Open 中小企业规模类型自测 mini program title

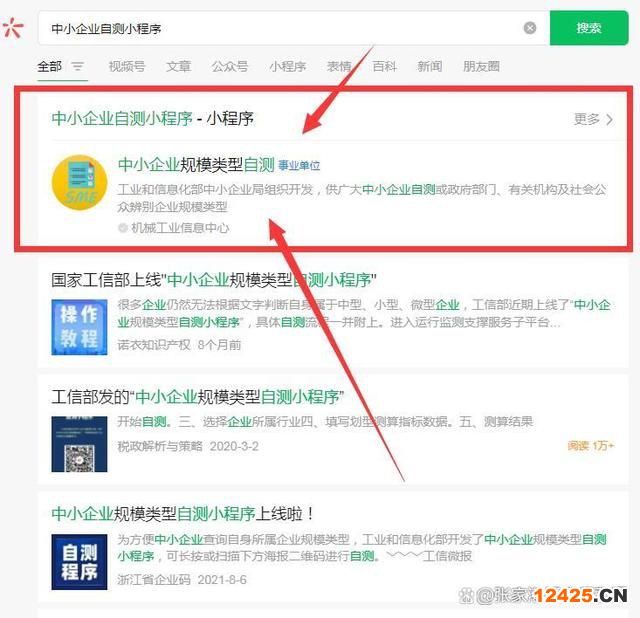(x=196, y=165)
